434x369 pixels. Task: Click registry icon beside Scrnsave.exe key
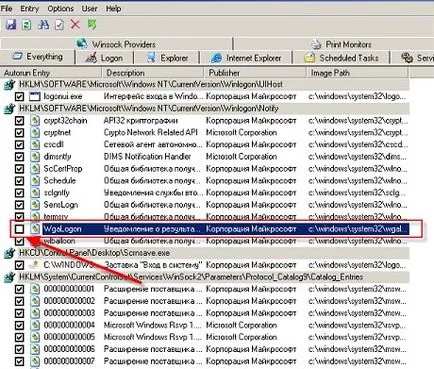click(x=10, y=253)
